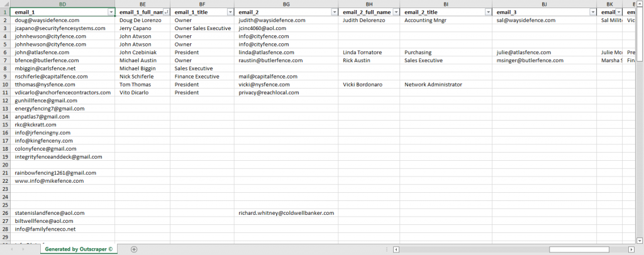644x255 pixels.
Task: Expand the email_1_title filter dropdown
Action: tap(230, 13)
